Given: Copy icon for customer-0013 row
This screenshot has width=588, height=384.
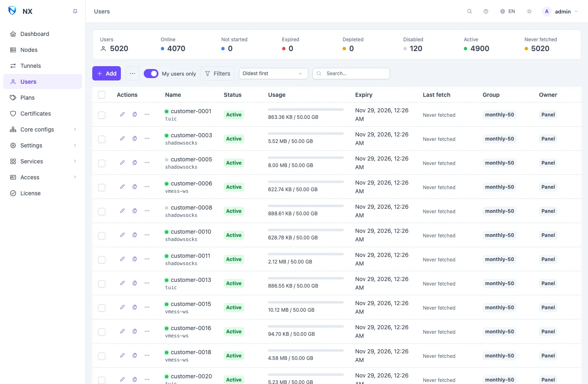Looking at the screenshot, I should (x=135, y=283).
